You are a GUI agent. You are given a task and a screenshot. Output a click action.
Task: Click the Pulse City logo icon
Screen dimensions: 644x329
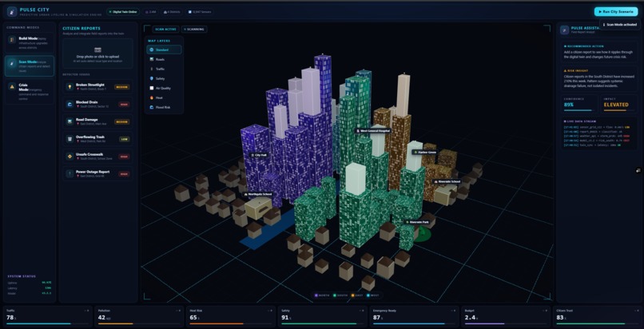12,11
